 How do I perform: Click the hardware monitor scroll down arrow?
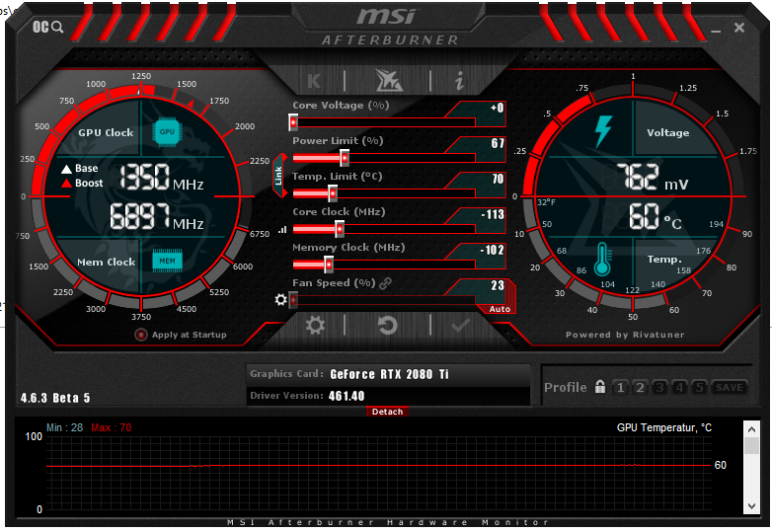pyautogui.click(x=751, y=506)
